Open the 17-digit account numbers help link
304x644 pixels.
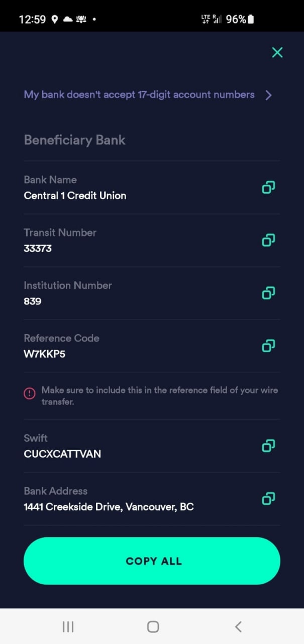[x=139, y=95]
